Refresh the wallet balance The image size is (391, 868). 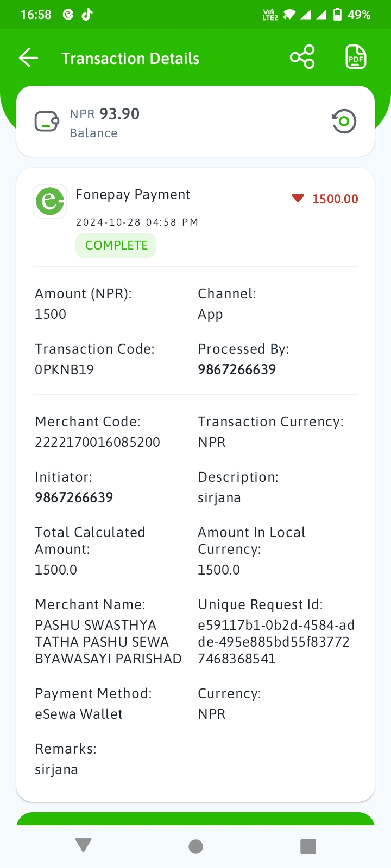(344, 121)
